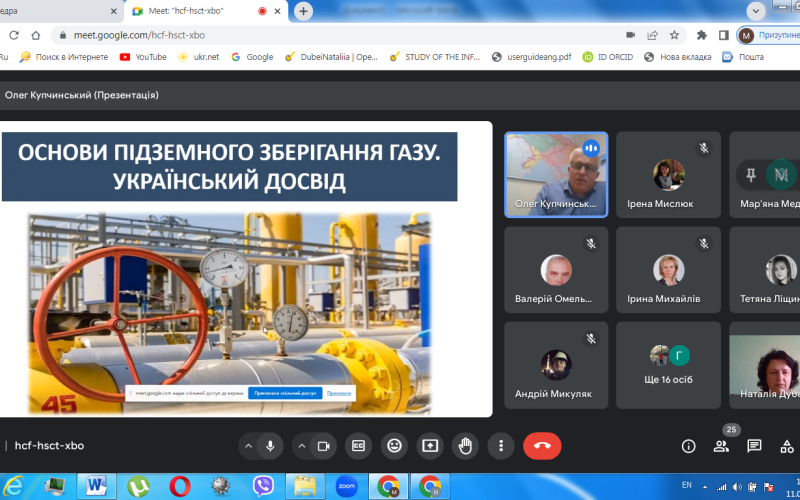Open Microsoft Word from taskbar
This screenshot has height=500, width=800.
tap(96, 486)
